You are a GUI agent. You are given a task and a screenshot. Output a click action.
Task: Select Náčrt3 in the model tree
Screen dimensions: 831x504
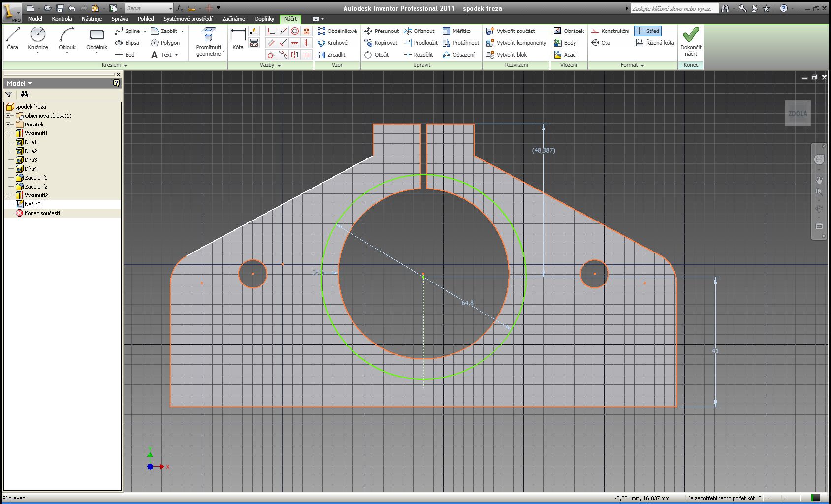32,204
